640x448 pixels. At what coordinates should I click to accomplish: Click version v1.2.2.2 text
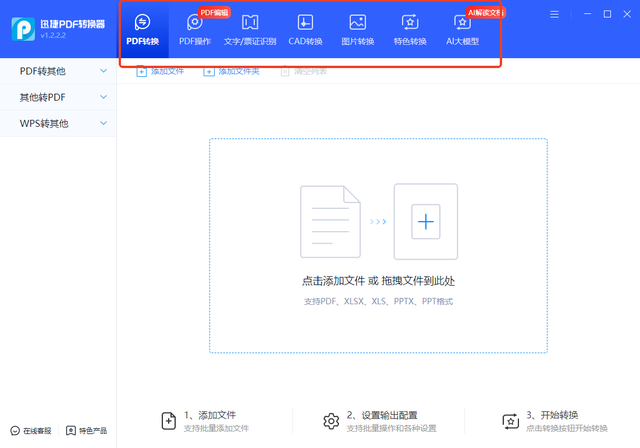click(x=53, y=35)
